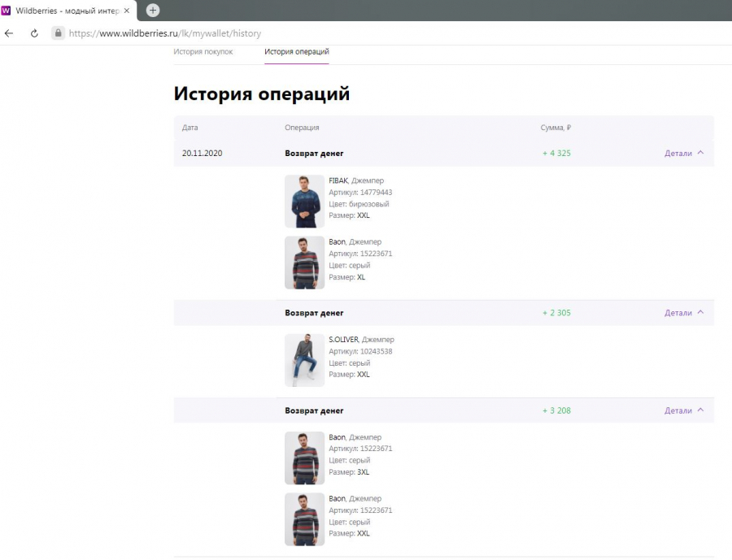Select the text Артикул: 14779443
The width and height of the screenshot is (732, 560).
[360, 193]
